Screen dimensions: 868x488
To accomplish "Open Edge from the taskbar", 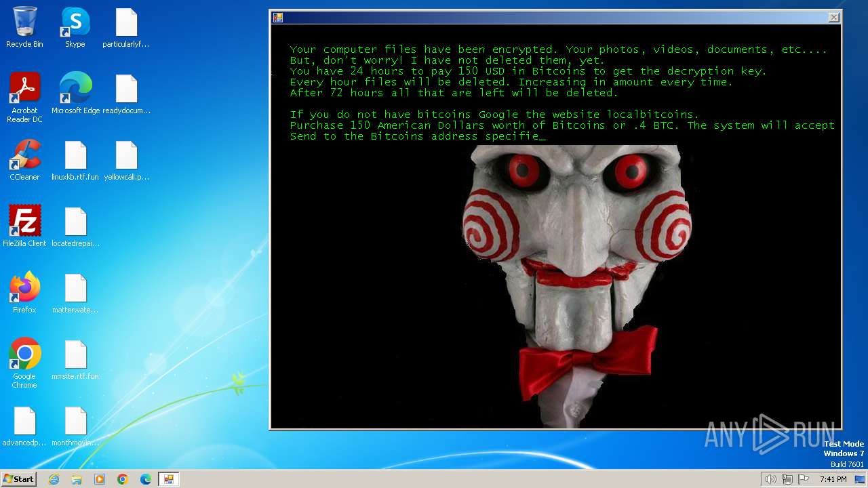I will pyautogui.click(x=146, y=479).
